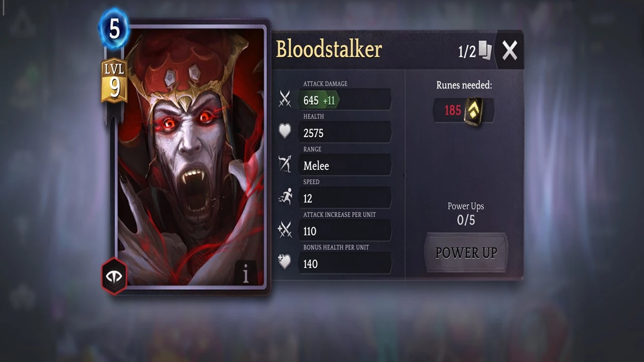
Task: Click the heart health icon
Action: point(285,132)
